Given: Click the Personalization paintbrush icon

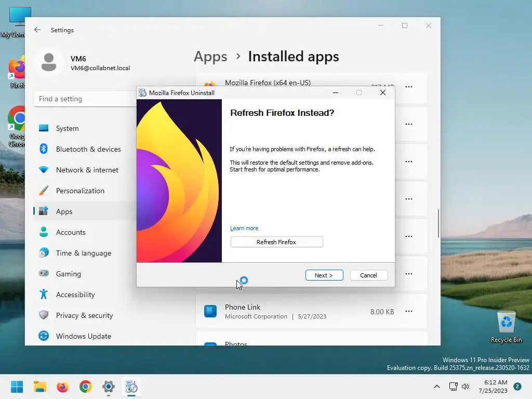Looking at the screenshot, I should pyautogui.click(x=44, y=190).
